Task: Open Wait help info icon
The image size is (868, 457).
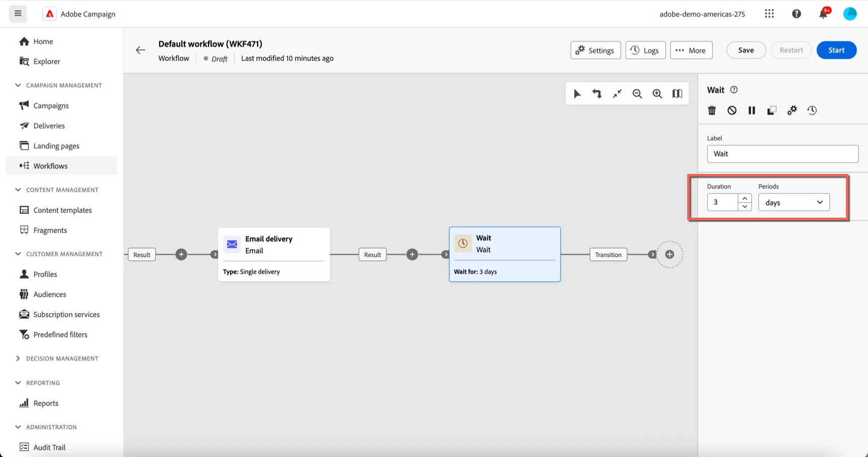Action: tap(734, 89)
